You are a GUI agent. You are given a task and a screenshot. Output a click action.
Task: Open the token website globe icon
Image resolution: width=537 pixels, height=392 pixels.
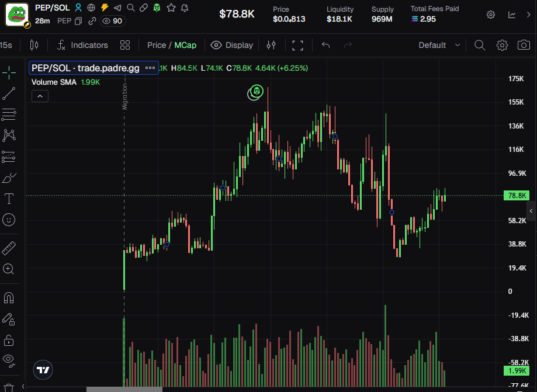point(91,8)
